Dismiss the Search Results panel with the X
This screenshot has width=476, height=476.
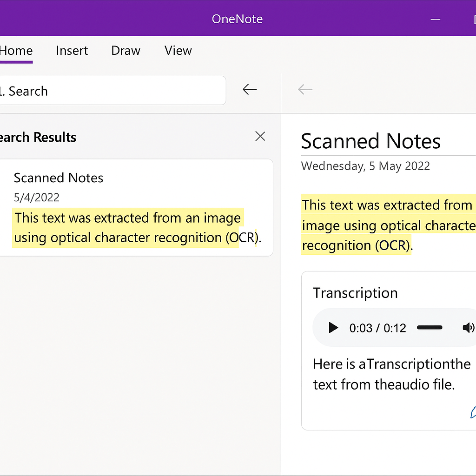coord(260,136)
